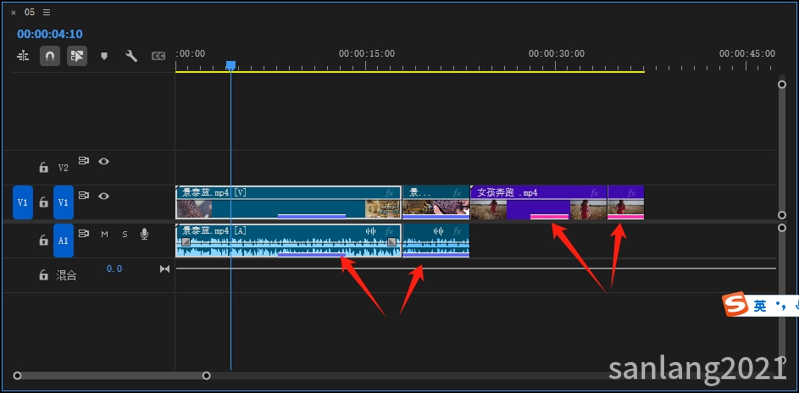Click the V1 source patching button
Image resolution: width=799 pixels, height=393 pixels.
click(x=23, y=202)
